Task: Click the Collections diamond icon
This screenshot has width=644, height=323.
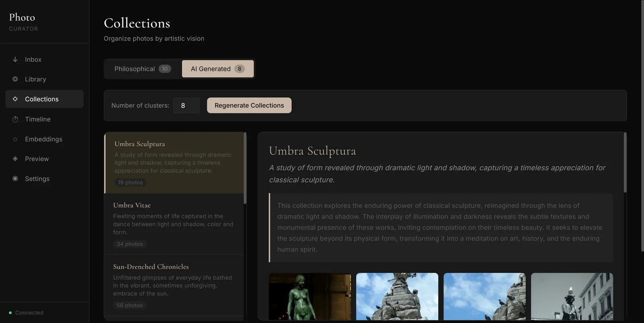Action: (15, 99)
